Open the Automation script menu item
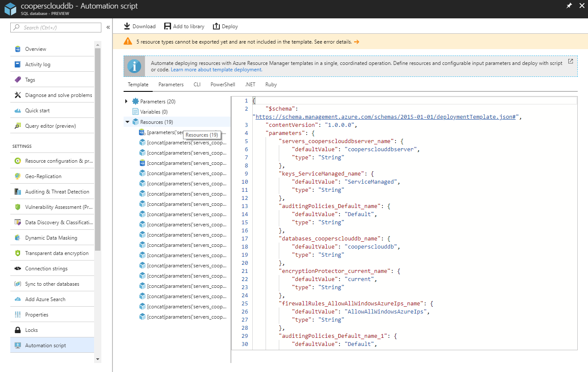The height and width of the screenshot is (372, 588). (x=52, y=345)
